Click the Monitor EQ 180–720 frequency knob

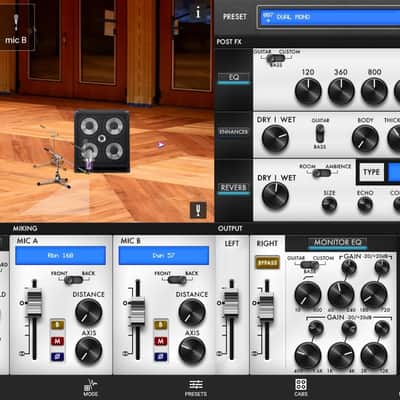click(374, 295)
